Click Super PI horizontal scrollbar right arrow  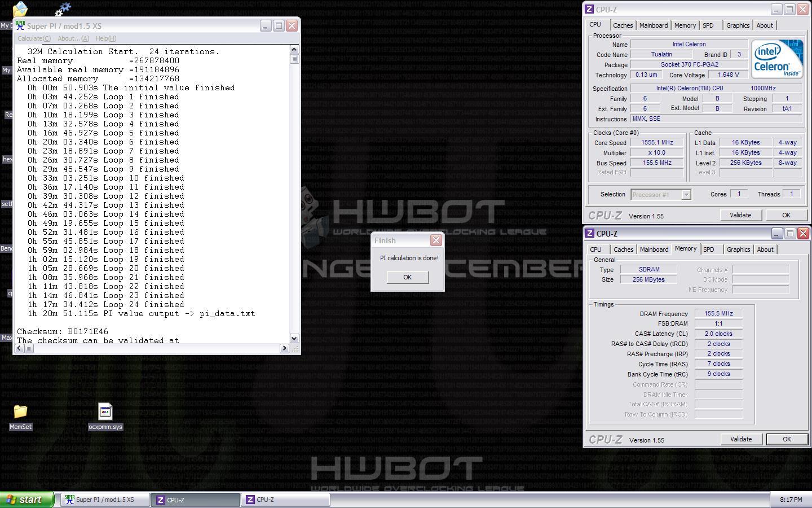(284, 348)
